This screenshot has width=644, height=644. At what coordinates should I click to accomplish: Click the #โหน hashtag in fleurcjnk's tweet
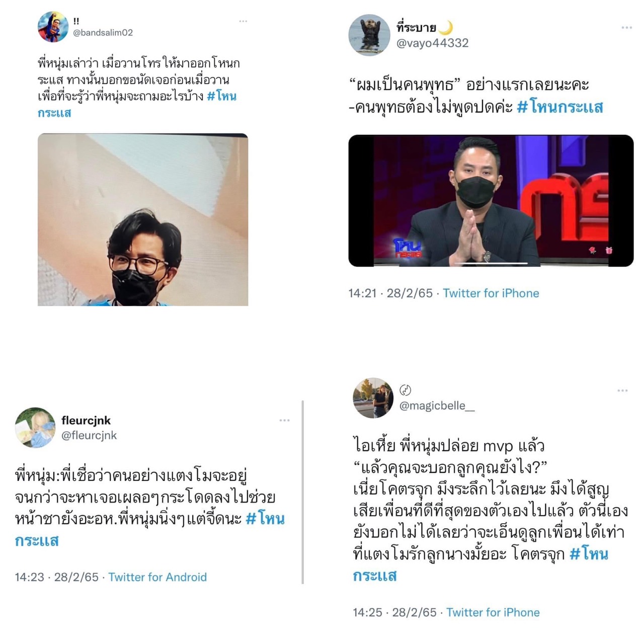pyautogui.click(x=265, y=518)
